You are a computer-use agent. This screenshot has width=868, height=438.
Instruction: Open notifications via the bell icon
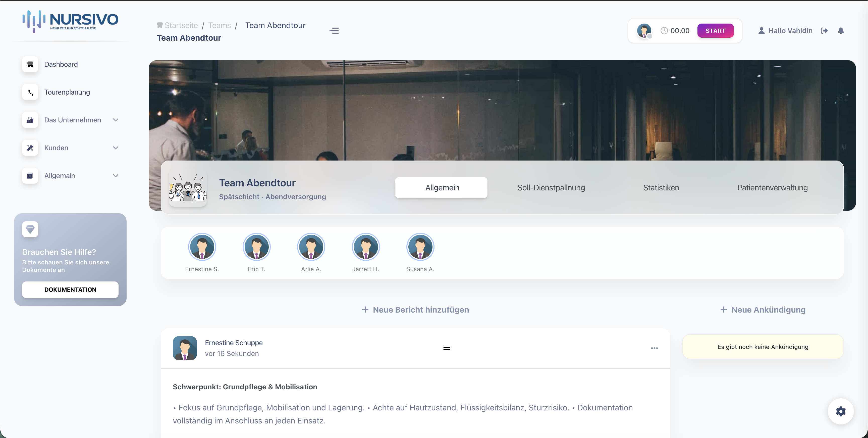[x=841, y=30]
